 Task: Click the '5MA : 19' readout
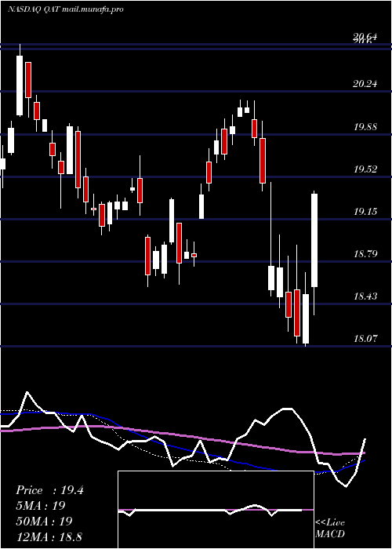click(x=41, y=506)
